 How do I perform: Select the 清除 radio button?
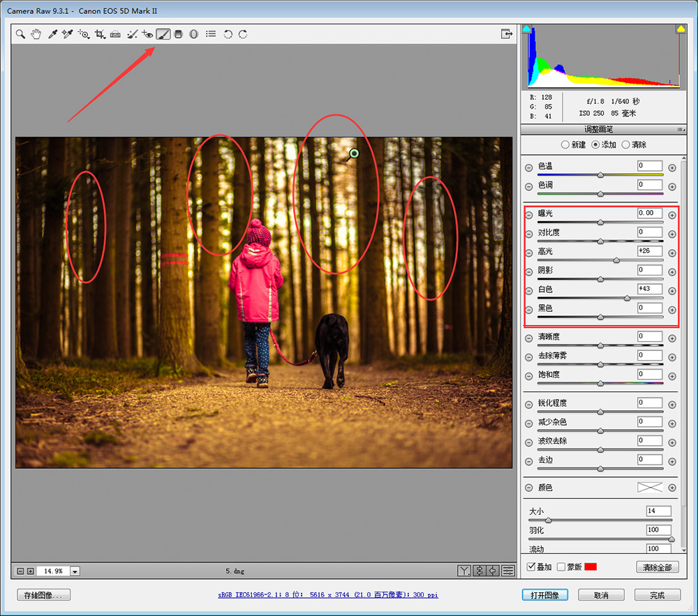(626, 144)
